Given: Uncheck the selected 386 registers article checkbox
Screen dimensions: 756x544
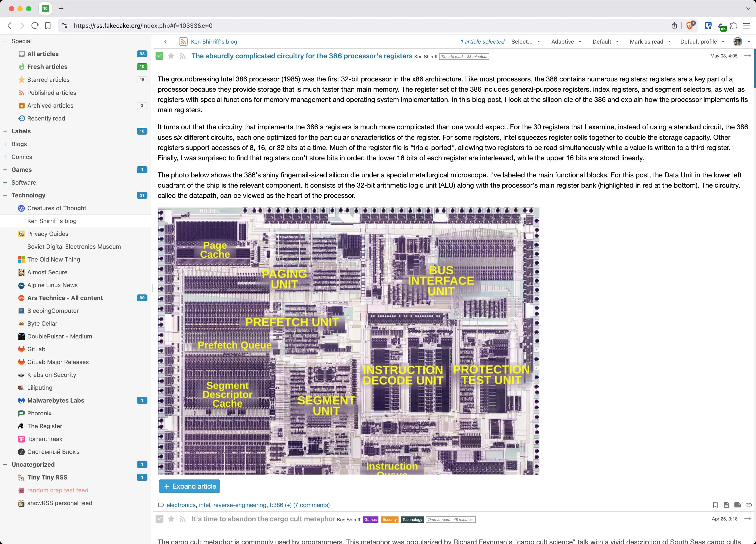Looking at the screenshot, I should click(x=160, y=56).
